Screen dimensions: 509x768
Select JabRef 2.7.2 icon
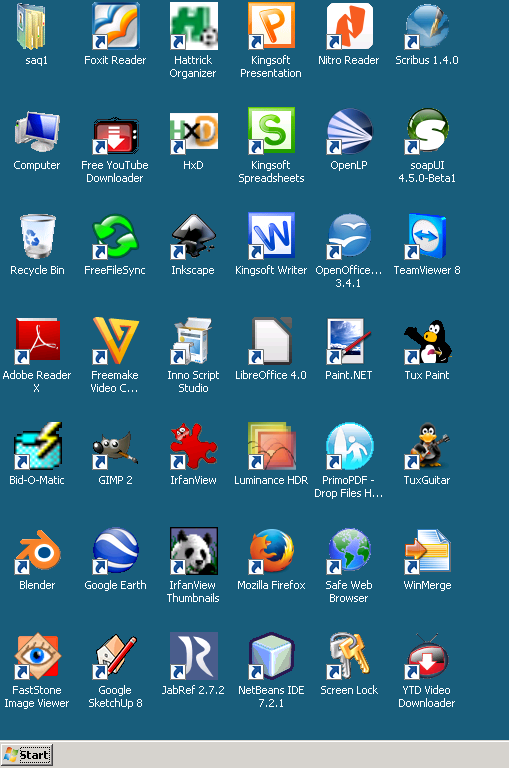click(x=193, y=655)
